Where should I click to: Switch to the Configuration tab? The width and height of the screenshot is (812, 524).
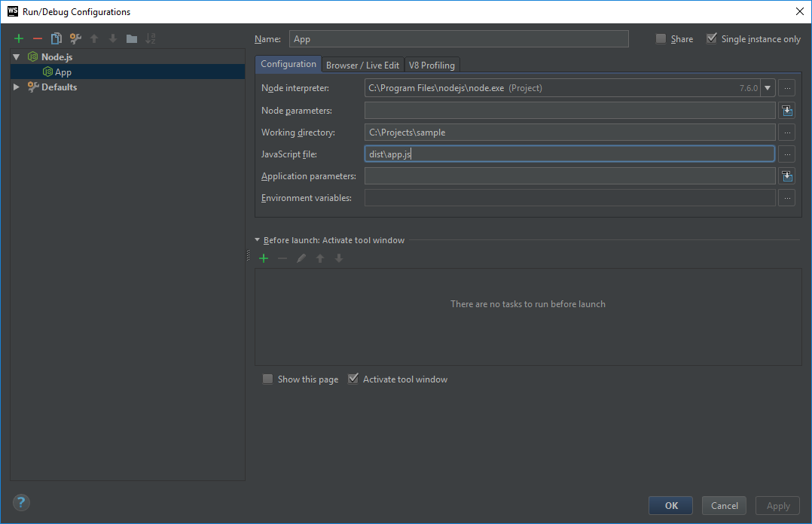pos(288,64)
